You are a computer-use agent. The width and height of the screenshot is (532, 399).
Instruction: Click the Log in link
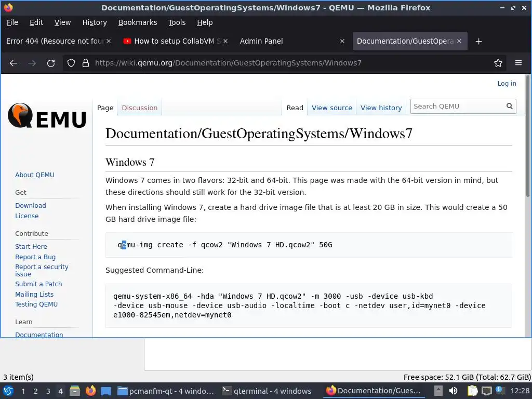point(507,84)
